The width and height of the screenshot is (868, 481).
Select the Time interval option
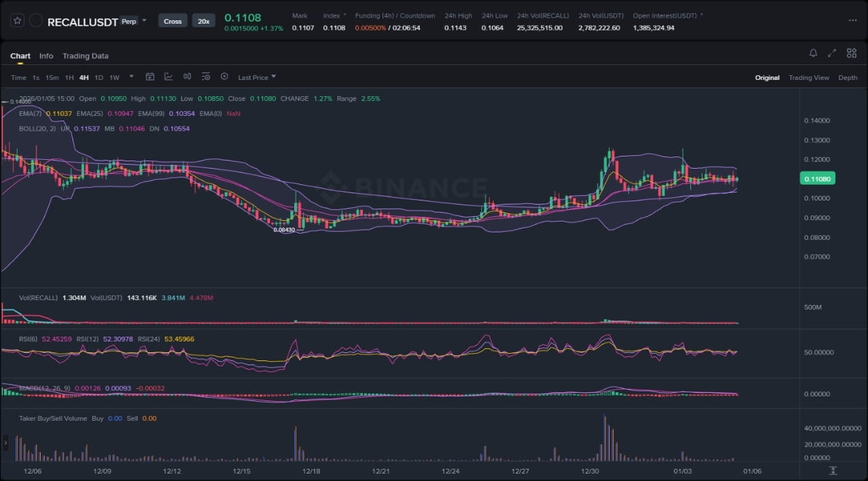18,78
